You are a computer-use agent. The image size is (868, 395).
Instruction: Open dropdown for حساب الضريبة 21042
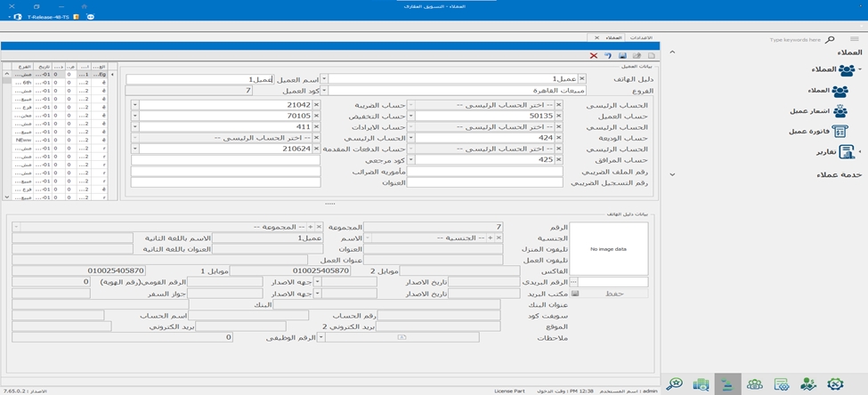pos(136,106)
